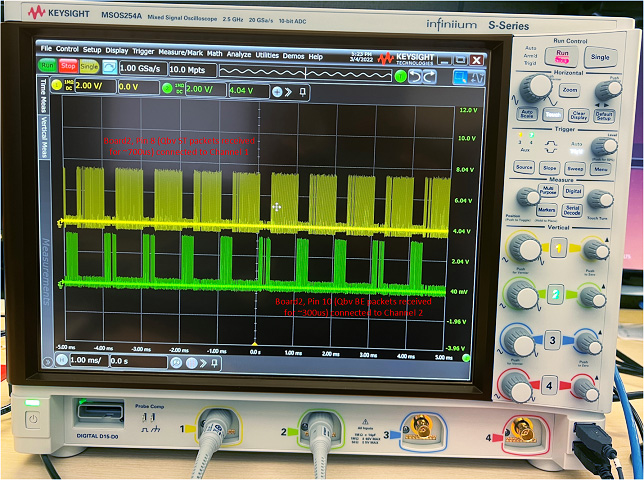Viewport: 644px width, 480px height.
Task: Click the round icon right of the zoom magnifier
Action: [x=192, y=363]
